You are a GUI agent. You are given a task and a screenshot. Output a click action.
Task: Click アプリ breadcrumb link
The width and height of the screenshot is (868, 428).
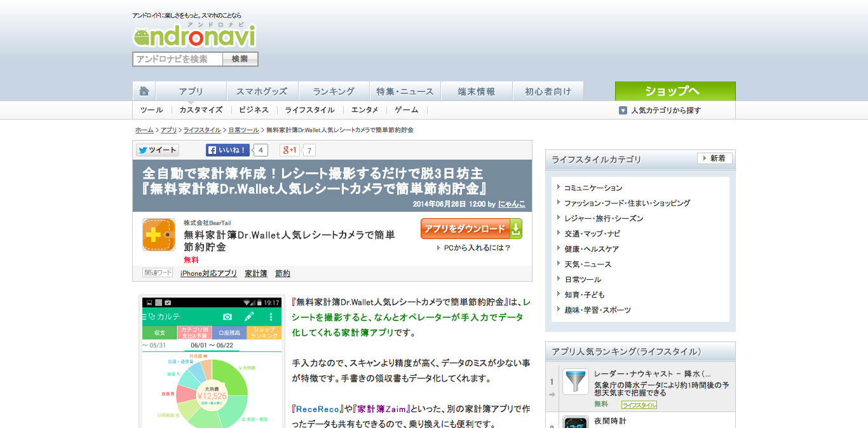[169, 130]
